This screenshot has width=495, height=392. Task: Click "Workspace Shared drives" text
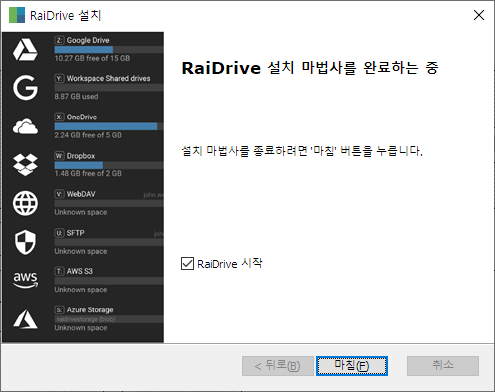pyautogui.click(x=109, y=79)
